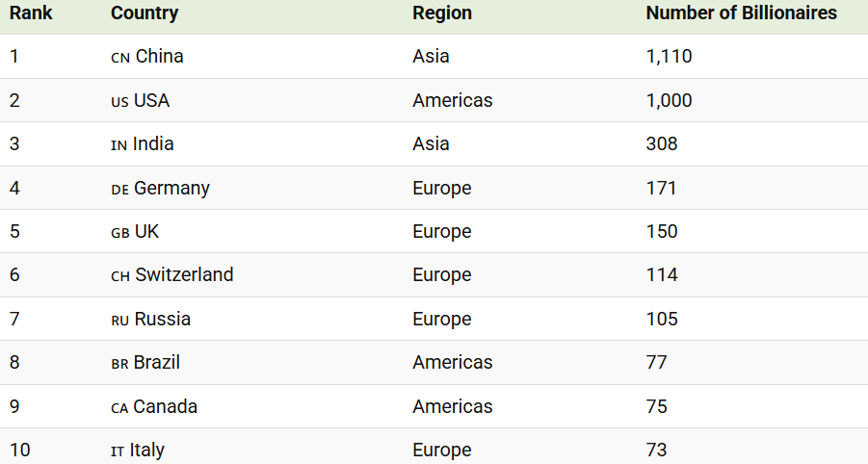Click the Americas region in Brazil row

pyautogui.click(x=452, y=362)
